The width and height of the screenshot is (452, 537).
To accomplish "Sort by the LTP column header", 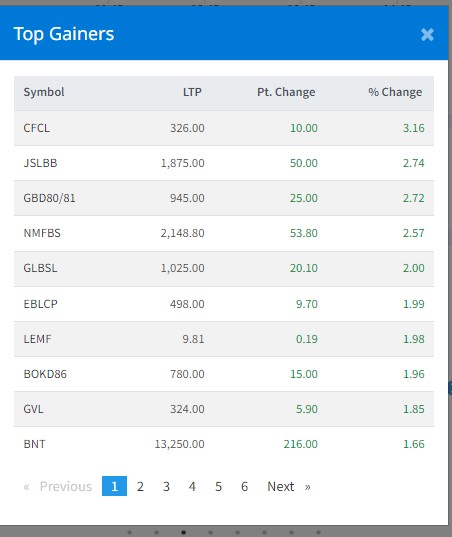I will (192, 92).
